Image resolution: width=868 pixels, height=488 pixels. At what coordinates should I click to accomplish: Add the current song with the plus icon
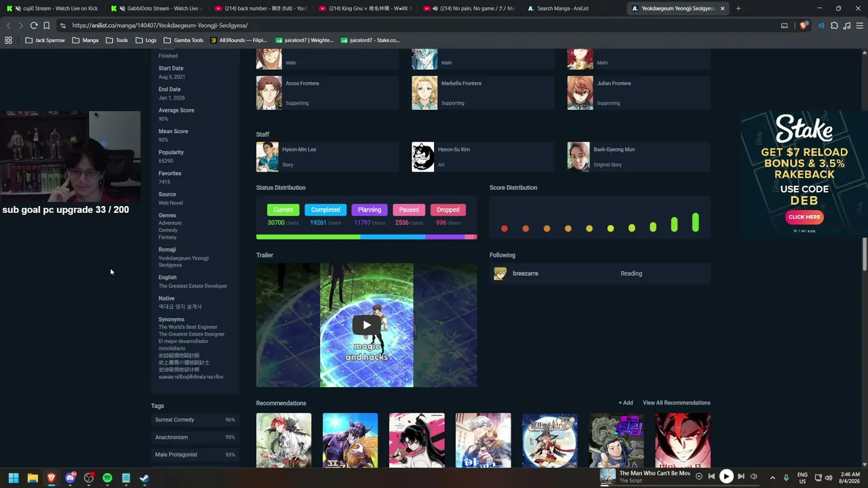point(698,476)
